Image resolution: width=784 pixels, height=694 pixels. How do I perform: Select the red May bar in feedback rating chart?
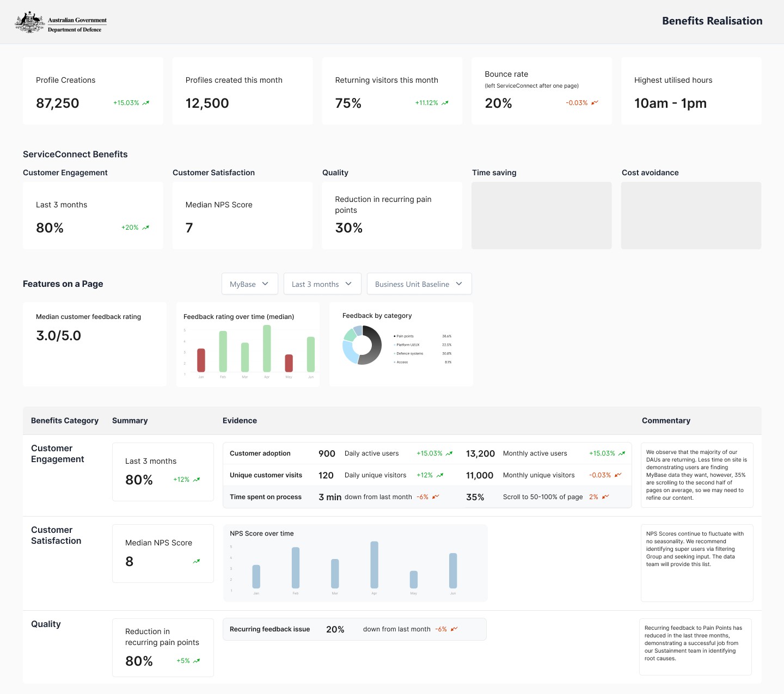pyautogui.click(x=289, y=363)
